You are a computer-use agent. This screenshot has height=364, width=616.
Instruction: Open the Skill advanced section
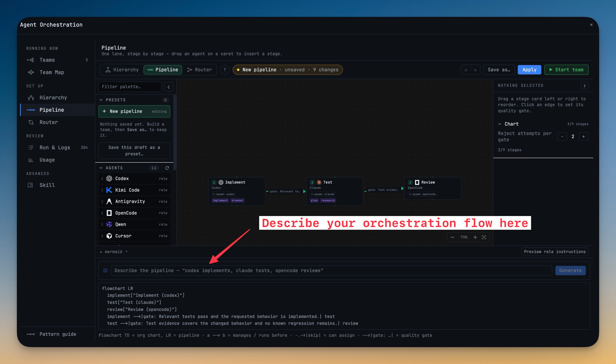[x=57, y=185]
